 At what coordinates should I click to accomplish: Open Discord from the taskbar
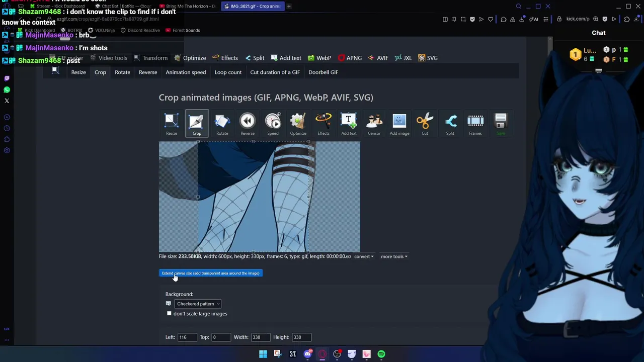[307, 354]
